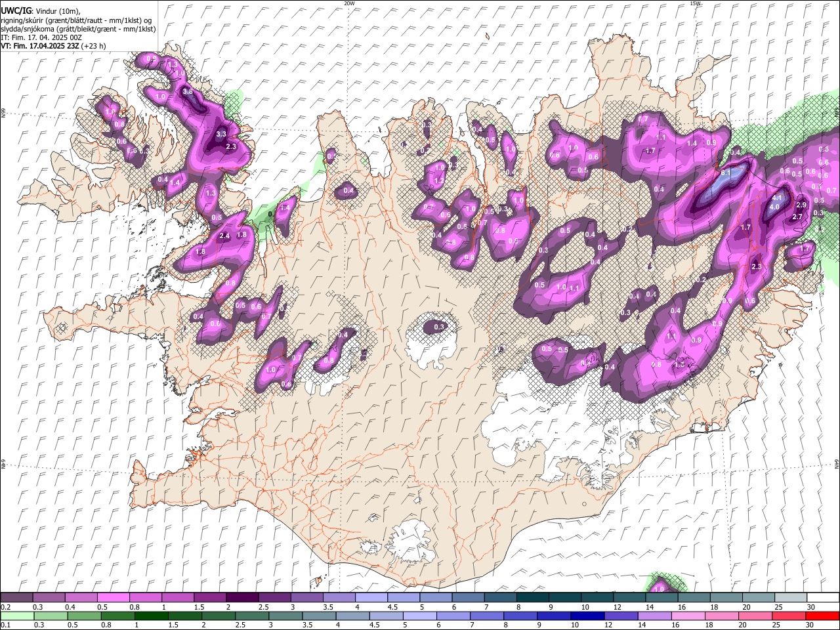This screenshot has height=630, width=840.
Task: Click the 2.9 value near the east coast
Action: pyautogui.click(x=801, y=205)
